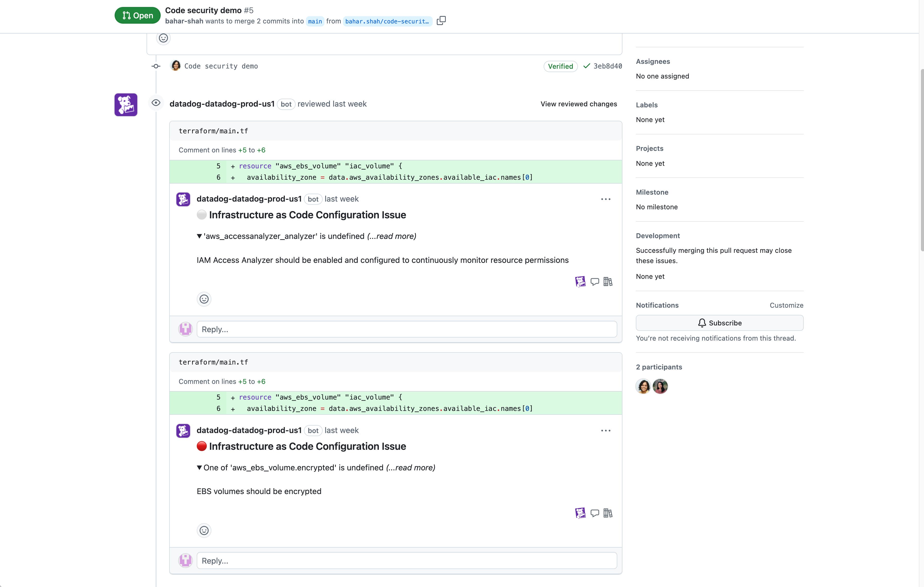
Task: Collapse the 'aws_ebs_volume.encrypted' finding details
Action: [199, 468]
